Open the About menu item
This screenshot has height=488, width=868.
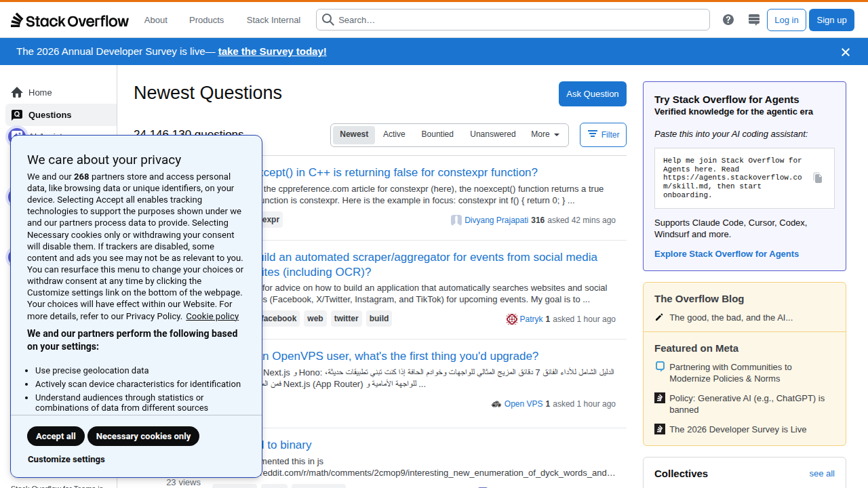[x=156, y=20]
